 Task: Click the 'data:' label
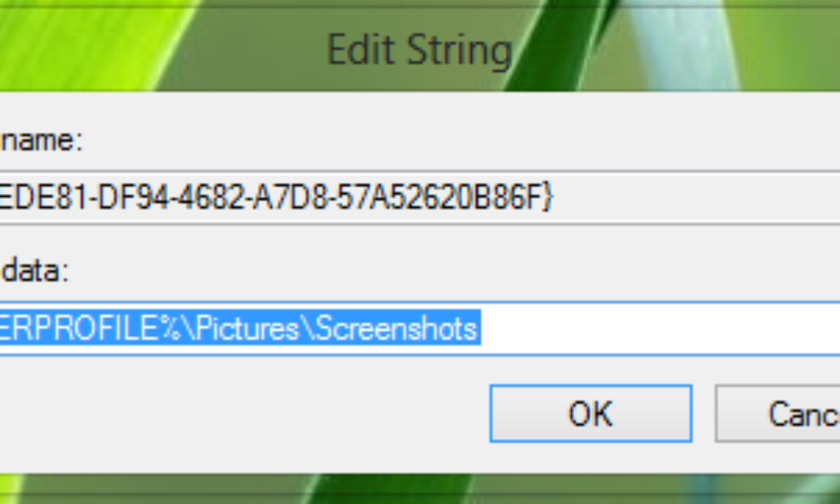[34, 270]
